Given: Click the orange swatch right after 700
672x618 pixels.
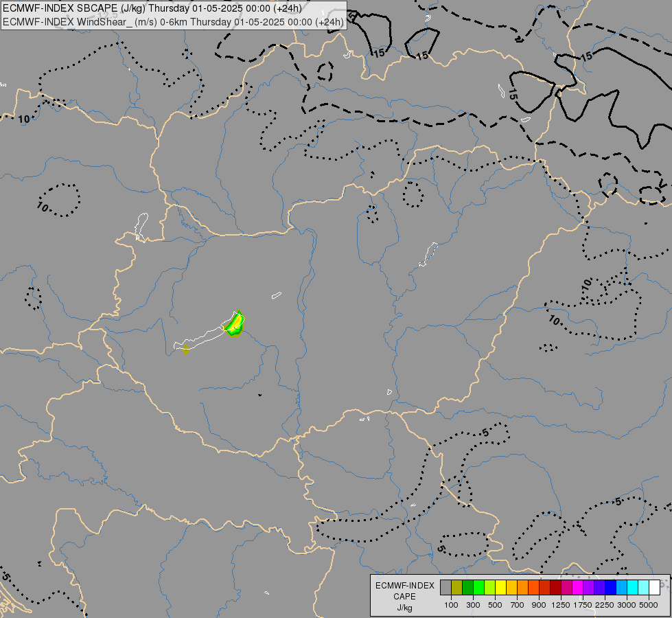Looking at the screenshot, I should pyautogui.click(x=523, y=588).
